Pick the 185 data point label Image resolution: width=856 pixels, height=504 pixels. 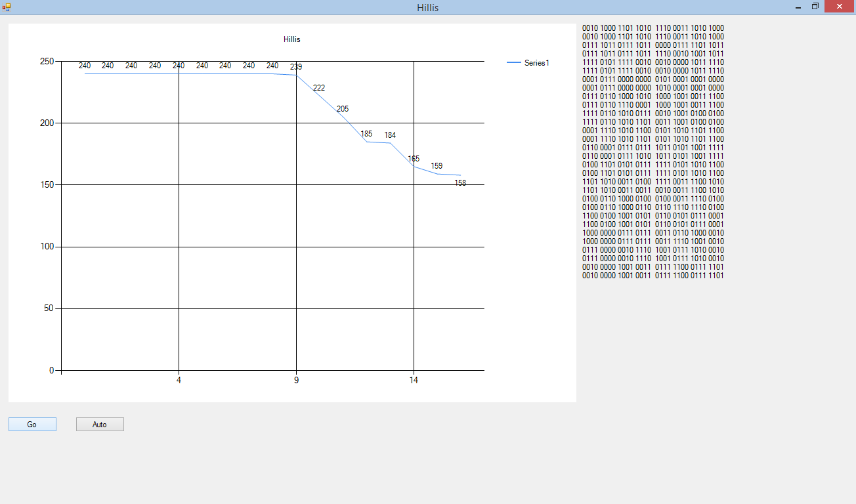[x=366, y=134]
